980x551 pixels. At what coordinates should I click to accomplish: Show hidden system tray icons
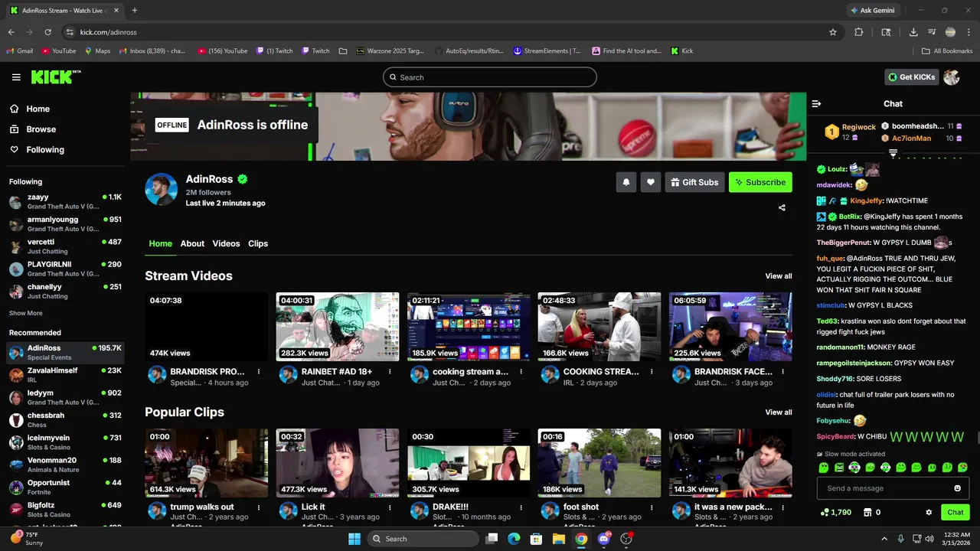pyautogui.click(x=884, y=539)
